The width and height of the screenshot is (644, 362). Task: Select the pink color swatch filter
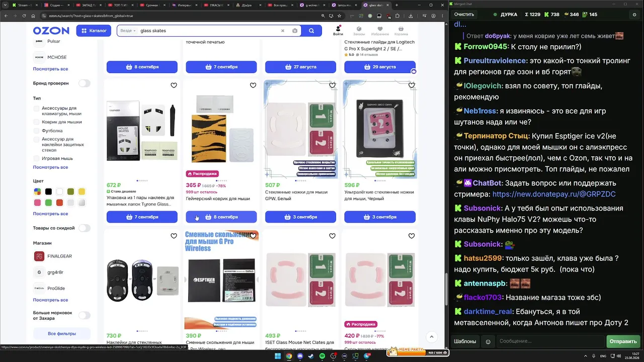(x=37, y=203)
